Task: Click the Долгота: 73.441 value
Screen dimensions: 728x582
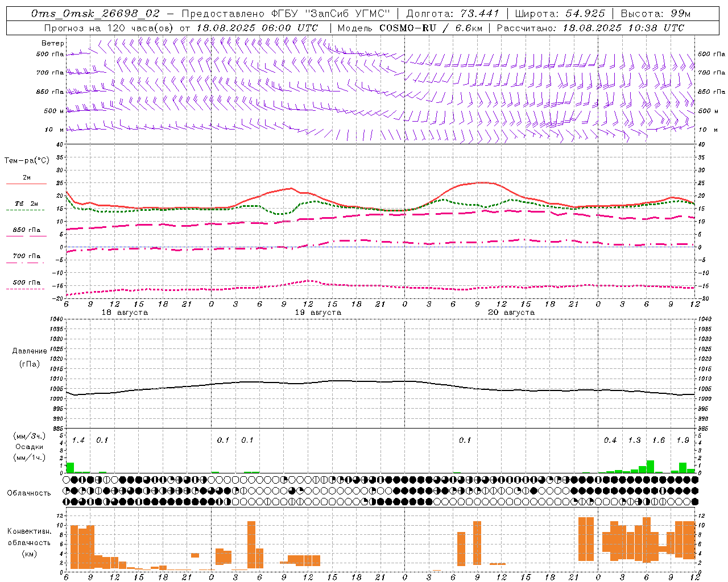Action: pos(453,13)
